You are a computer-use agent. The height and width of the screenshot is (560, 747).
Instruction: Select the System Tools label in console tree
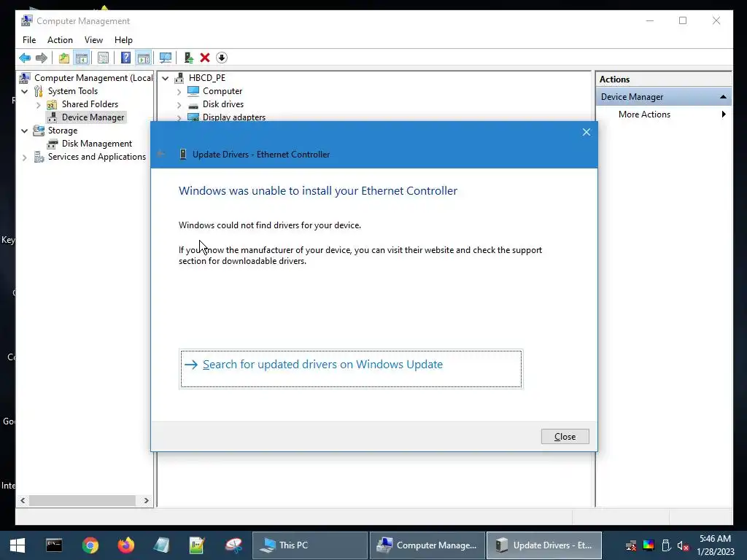[x=72, y=91]
